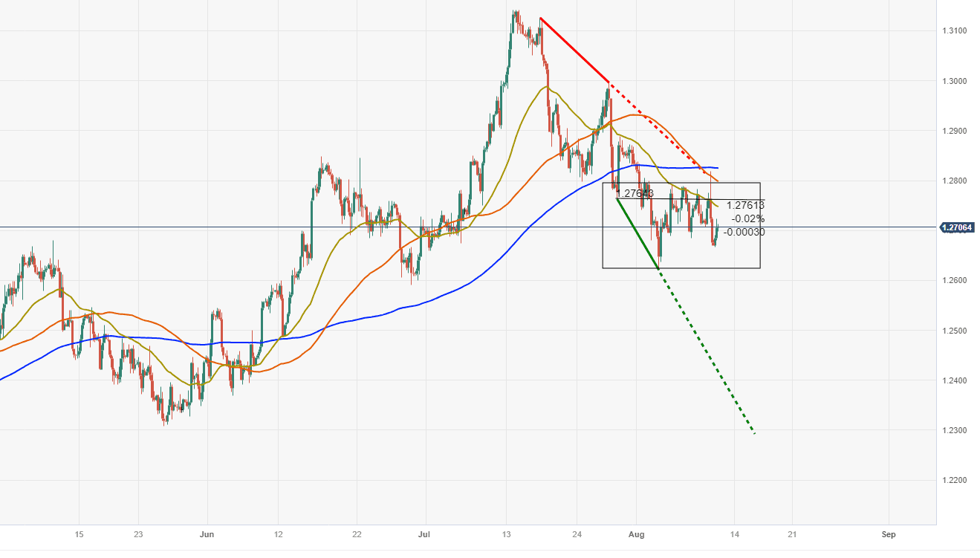Click the 1.2600 price axis label
Screen dimensions: 980x558
pyautogui.click(x=954, y=281)
